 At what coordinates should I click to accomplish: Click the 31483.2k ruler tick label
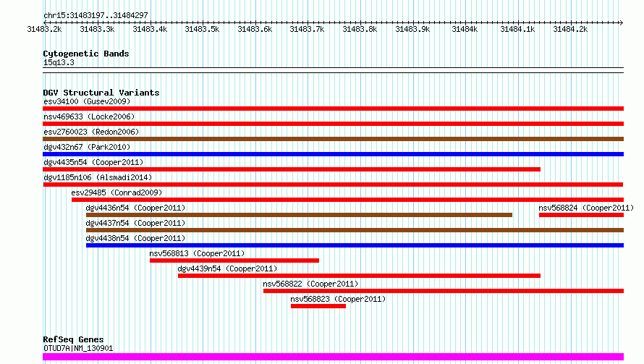click(x=44, y=29)
